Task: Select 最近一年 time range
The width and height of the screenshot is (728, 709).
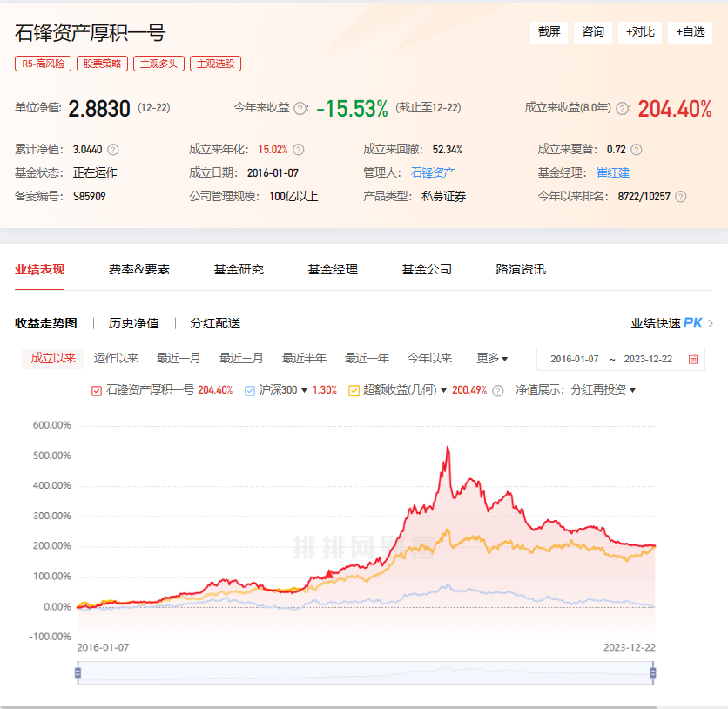Action: click(367, 359)
